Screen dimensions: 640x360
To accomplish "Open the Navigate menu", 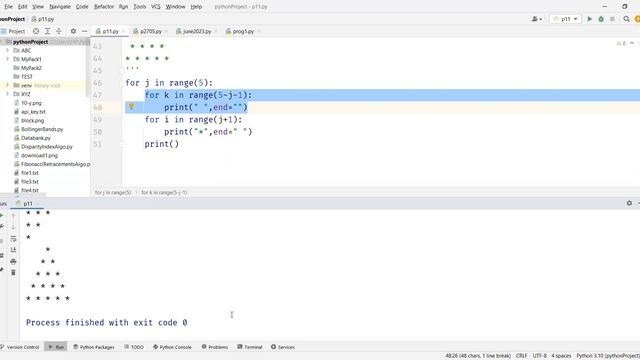I will (60, 7).
